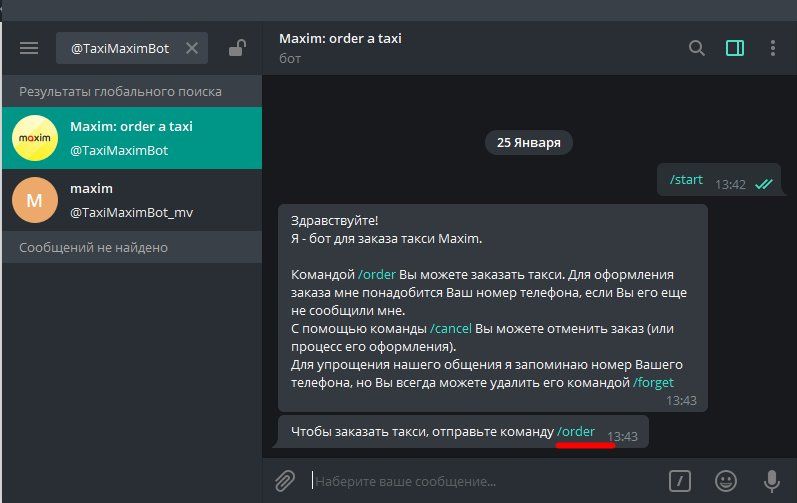Click the 13:42 timestamp on /start
The height and width of the screenshot is (503, 797).
(x=730, y=184)
